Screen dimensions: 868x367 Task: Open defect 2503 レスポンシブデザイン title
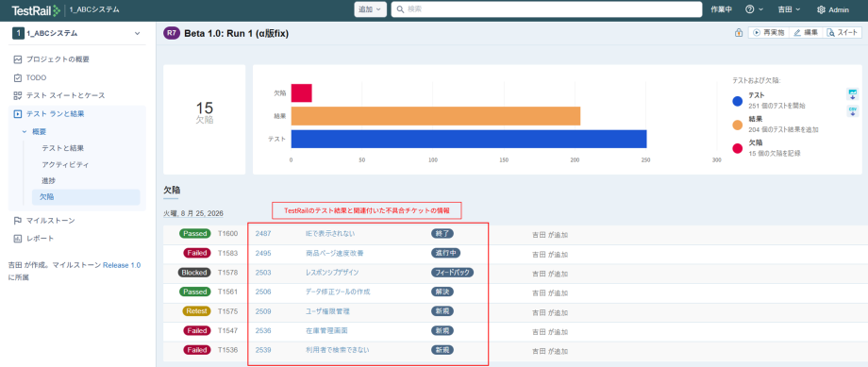pyautogui.click(x=332, y=273)
